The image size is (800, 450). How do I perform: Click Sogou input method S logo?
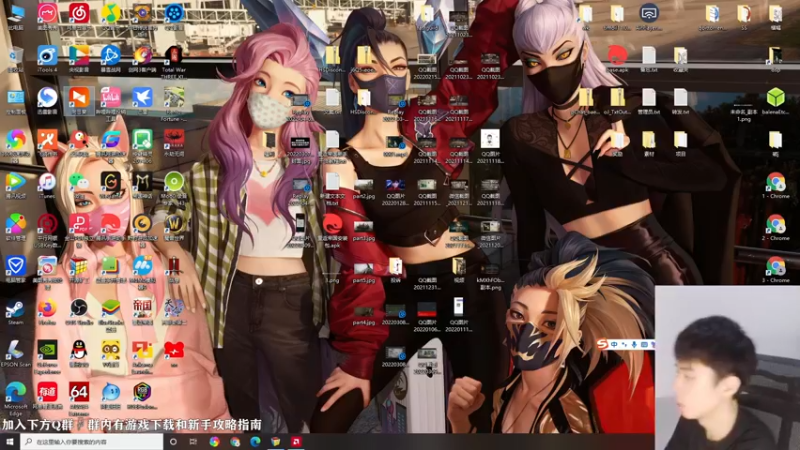click(x=603, y=344)
